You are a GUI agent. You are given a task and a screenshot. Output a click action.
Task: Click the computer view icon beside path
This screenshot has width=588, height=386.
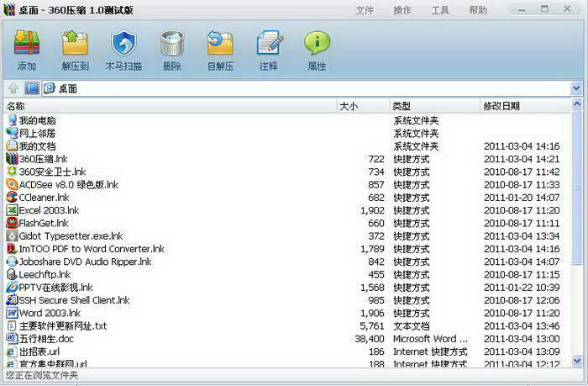pos(32,88)
